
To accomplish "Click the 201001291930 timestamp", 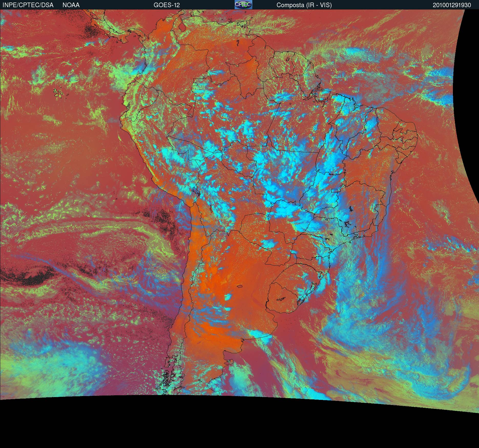I will [x=452, y=5].
